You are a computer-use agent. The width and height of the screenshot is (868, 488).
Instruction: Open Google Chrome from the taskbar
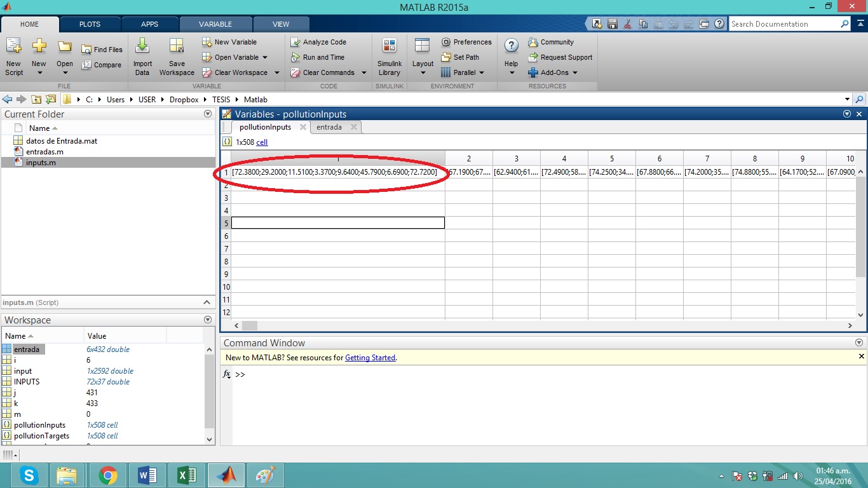click(x=107, y=475)
